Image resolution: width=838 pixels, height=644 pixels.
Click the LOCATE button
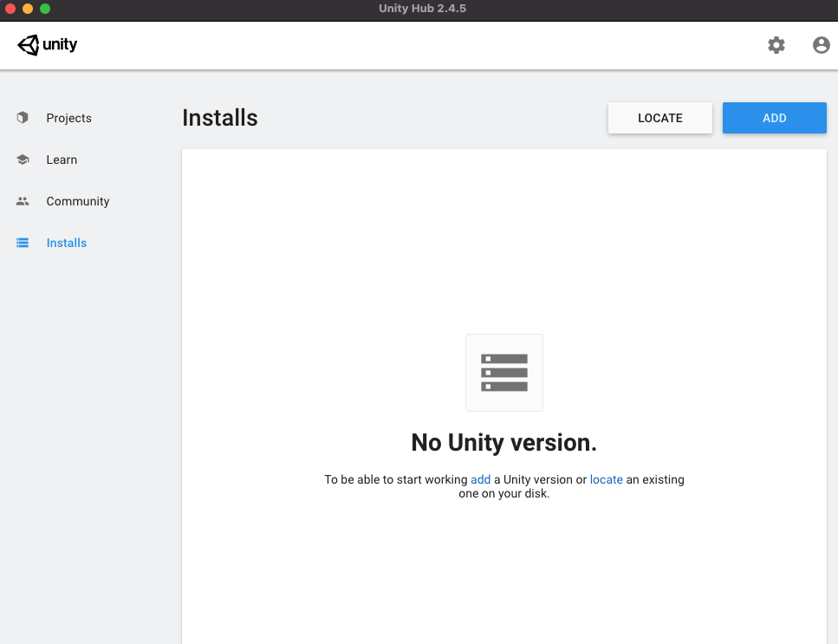coord(660,118)
